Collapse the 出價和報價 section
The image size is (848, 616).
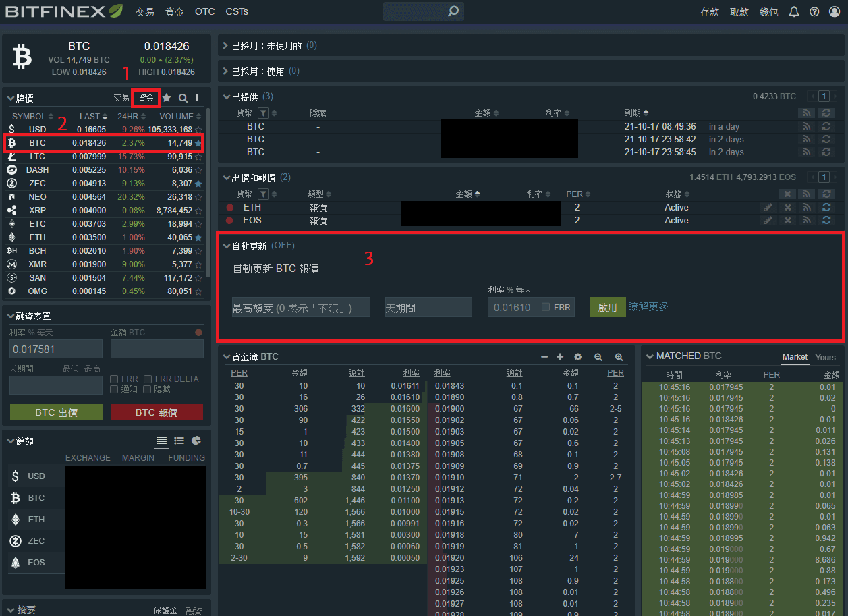pyautogui.click(x=227, y=177)
